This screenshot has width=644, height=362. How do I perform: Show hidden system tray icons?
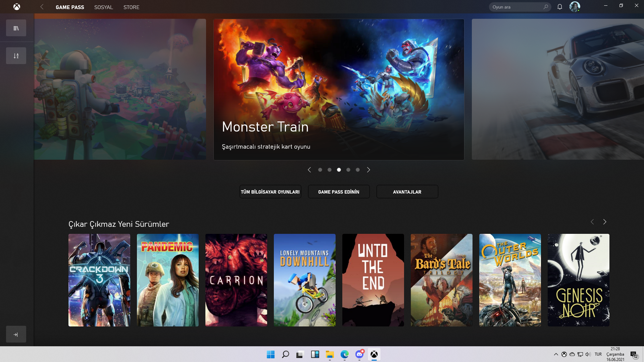pyautogui.click(x=556, y=354)
